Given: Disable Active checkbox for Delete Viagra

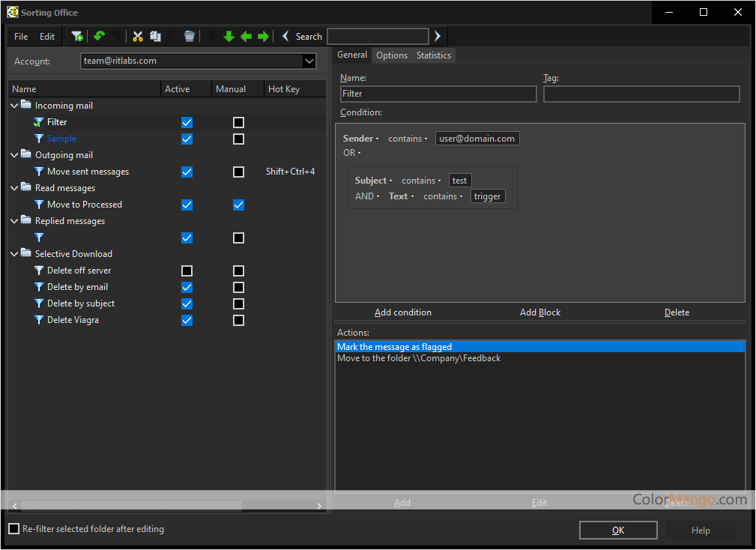Looking at the screenshot, I should pos(187,320).
